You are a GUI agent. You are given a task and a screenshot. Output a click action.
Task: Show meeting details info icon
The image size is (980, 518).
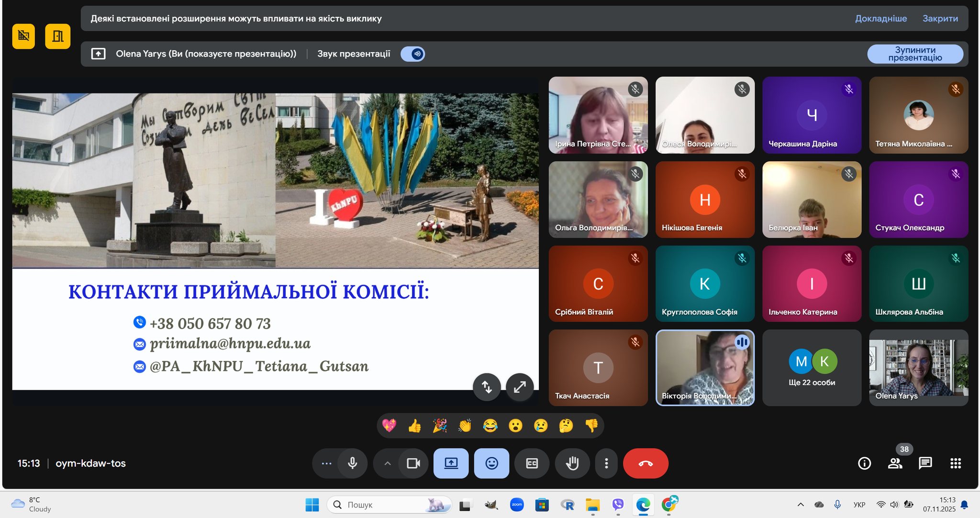(864, 463)
